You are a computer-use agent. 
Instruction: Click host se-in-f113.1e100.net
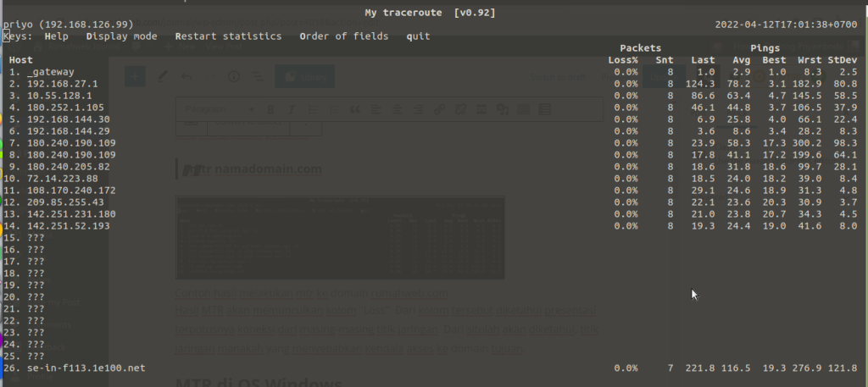pyautogui.click(x=86, y=368)
